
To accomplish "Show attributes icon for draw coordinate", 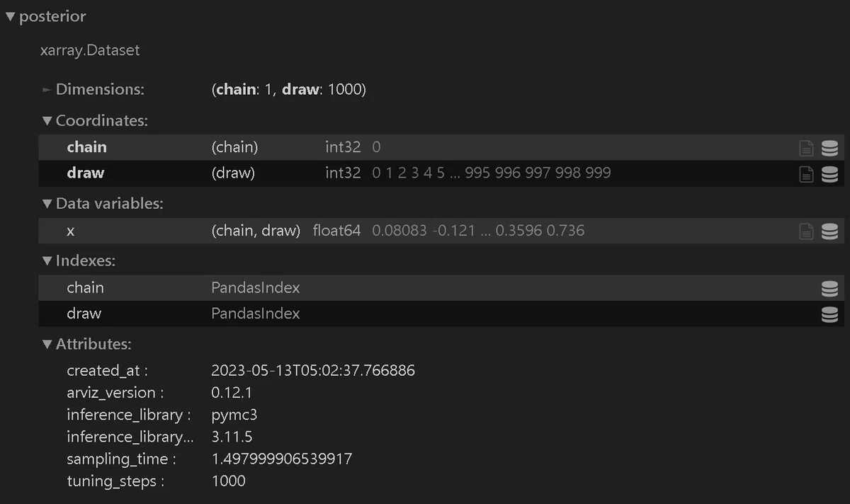I will 806,174.
